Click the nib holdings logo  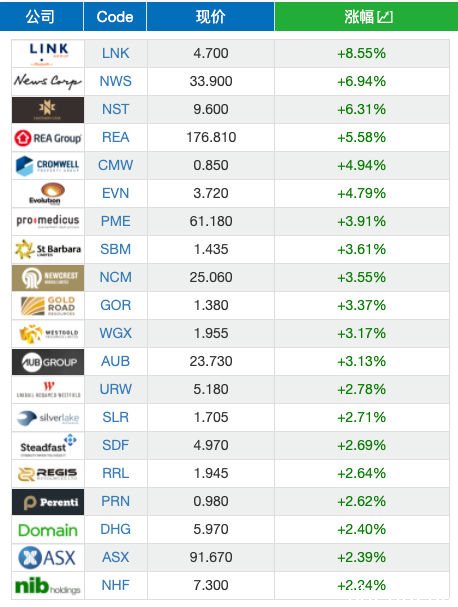point(48,585)
